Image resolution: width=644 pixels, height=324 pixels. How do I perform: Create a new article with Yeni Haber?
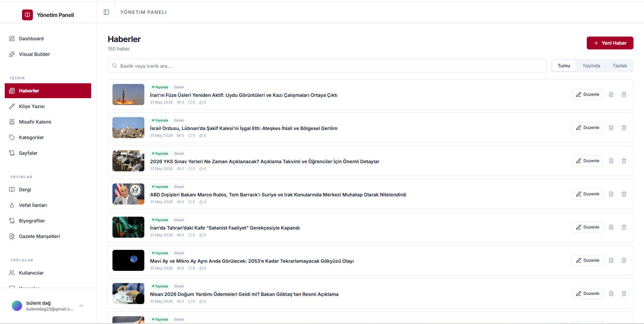(x=610, y=43)
